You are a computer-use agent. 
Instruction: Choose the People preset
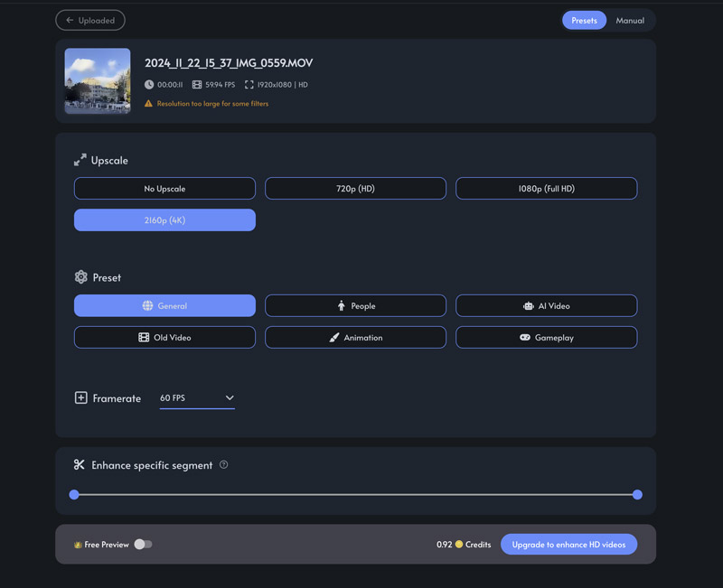pyautogui.click(x=355, y=305)
